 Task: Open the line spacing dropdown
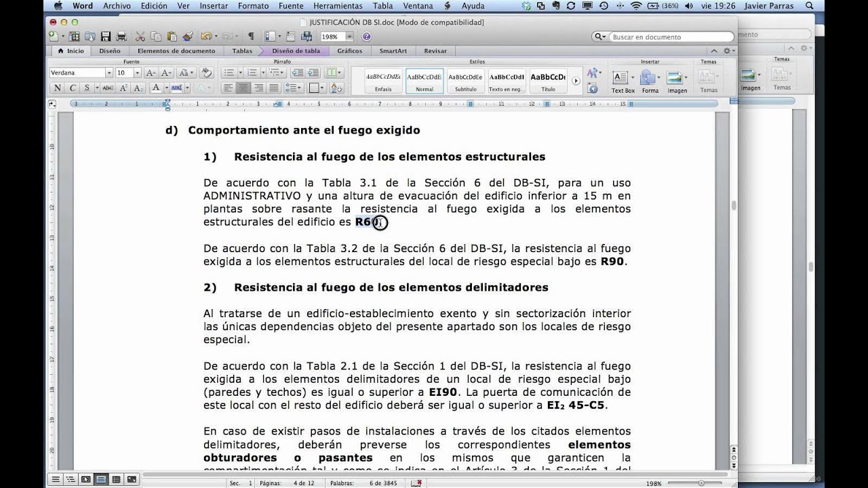tap(294, 88)
